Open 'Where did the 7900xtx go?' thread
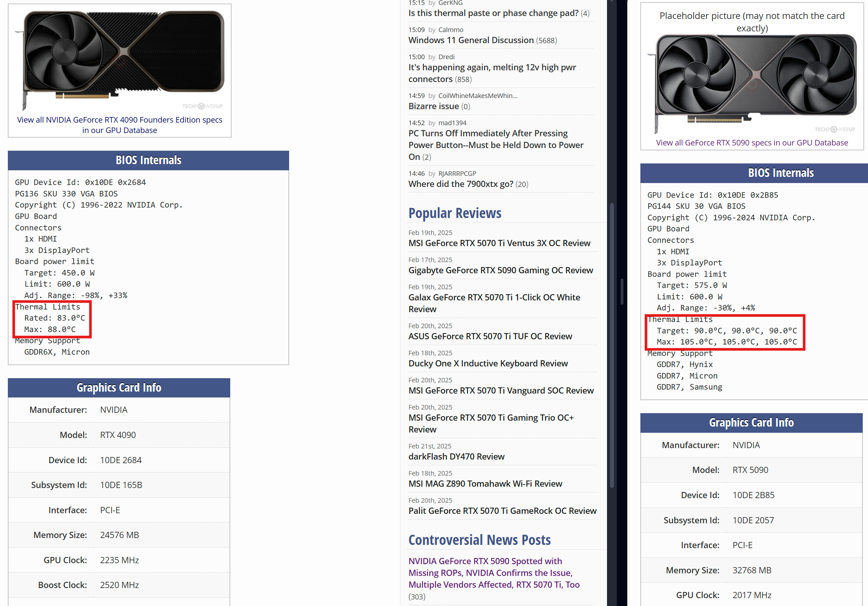The height and width of the screenshot is (606, 868). point(460,184)
